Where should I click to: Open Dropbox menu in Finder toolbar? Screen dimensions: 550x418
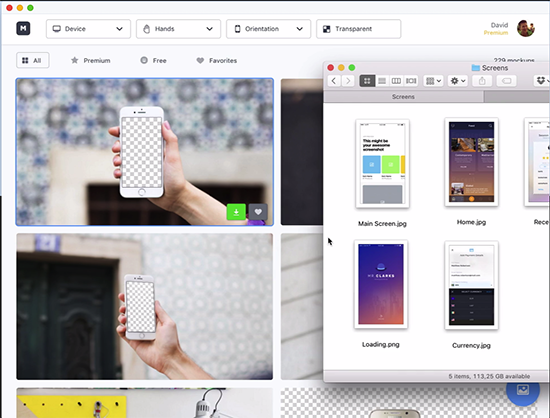tap(542, 81)
